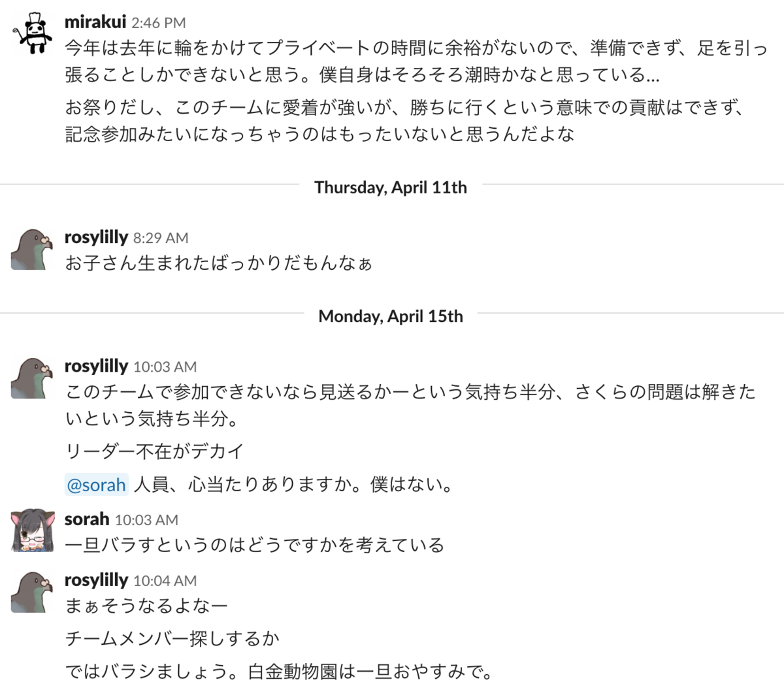Click the avatar beside the 10:04 AM message
Screen dimensions: 784x699
(30, 591)
